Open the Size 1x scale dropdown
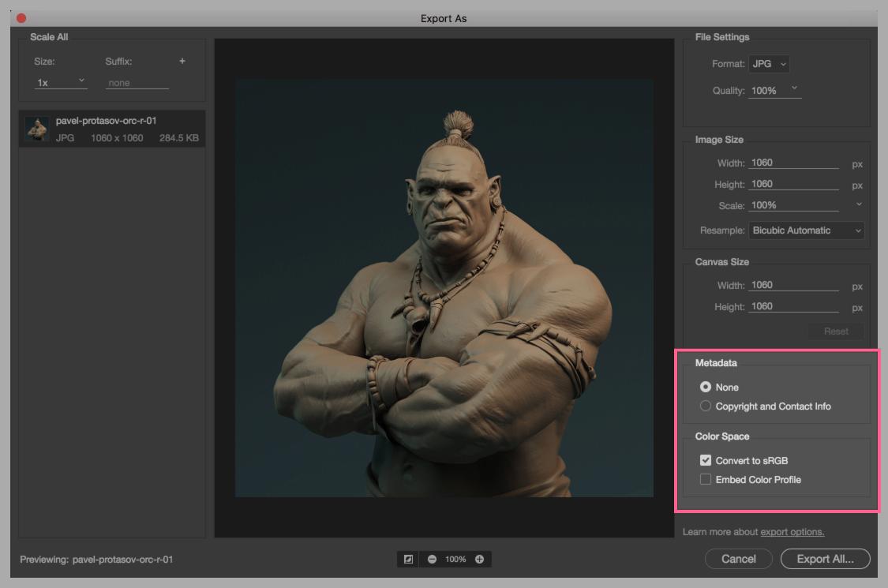Screen dimensions: 888x588 [x=61, y=82]
